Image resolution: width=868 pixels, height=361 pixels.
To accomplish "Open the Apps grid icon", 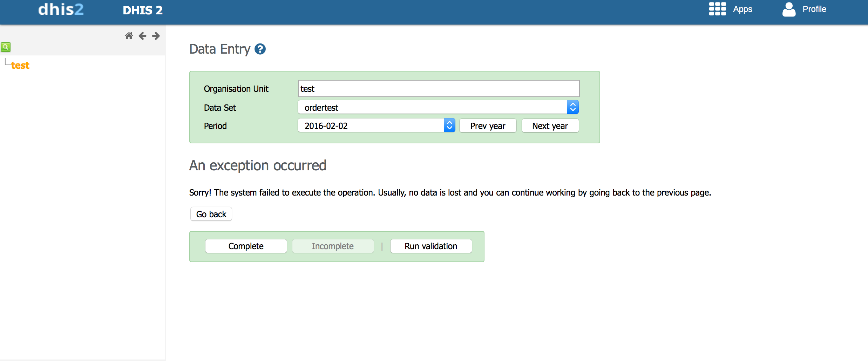I will (717, 9).
